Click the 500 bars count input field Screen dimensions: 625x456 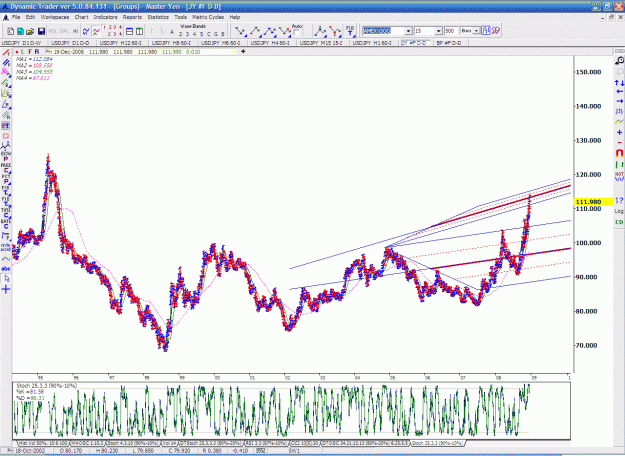[x=451, y=31]
